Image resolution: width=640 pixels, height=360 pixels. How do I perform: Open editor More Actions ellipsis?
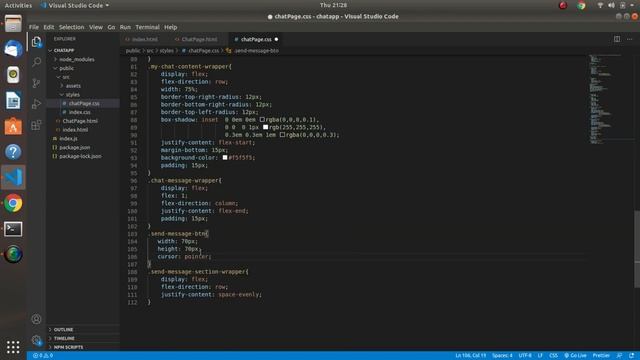pos(629,39)
